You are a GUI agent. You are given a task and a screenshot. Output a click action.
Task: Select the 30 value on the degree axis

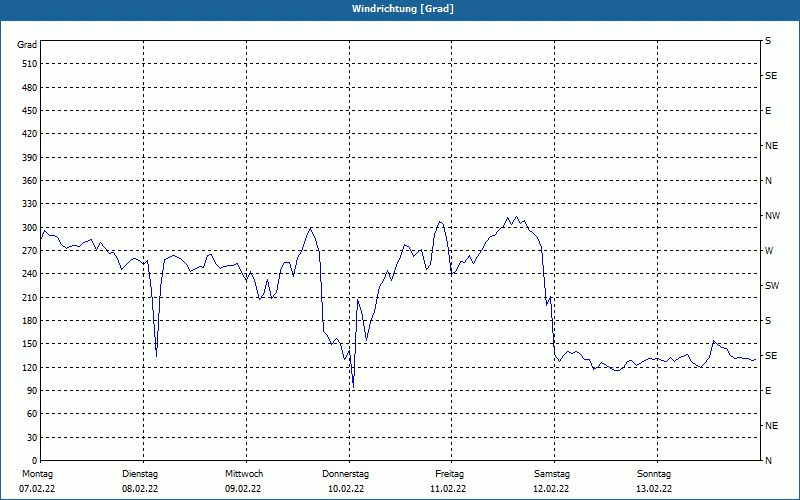pyautogui.click(x=32, y=437)
